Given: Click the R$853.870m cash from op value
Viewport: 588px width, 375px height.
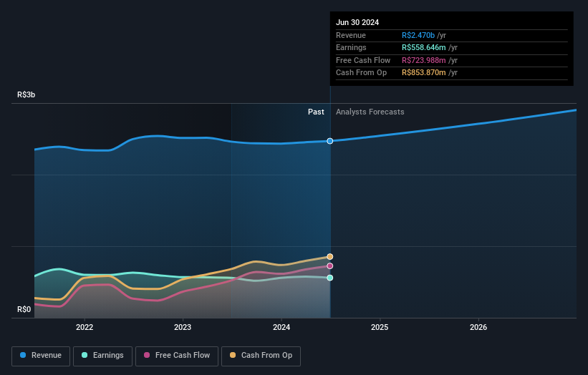Looking at the screenshot, I should [424, 73].
